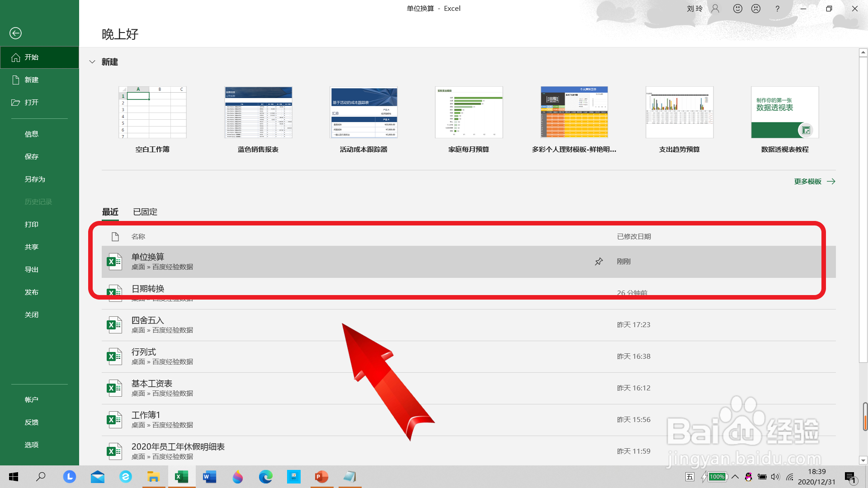This screenshot has height=488, width=868.
Task: Select 打开 in sidebar
Action: coord(40,103)
